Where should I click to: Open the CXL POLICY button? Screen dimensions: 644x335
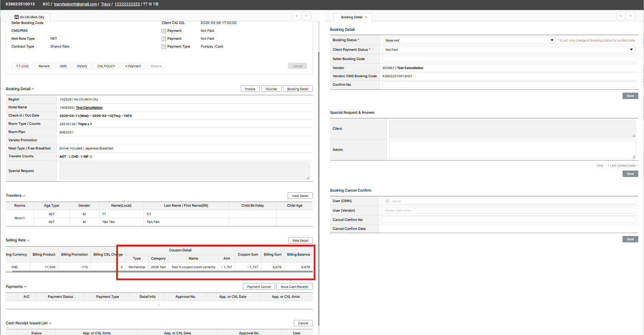pos(106,66)
